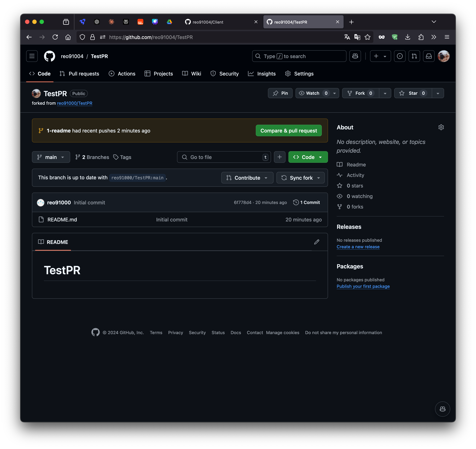Screen dimensions: 476x449
Task: Open the GitHub Copilot icon in header
Action: pyautogui.click(x=355, y=56)
